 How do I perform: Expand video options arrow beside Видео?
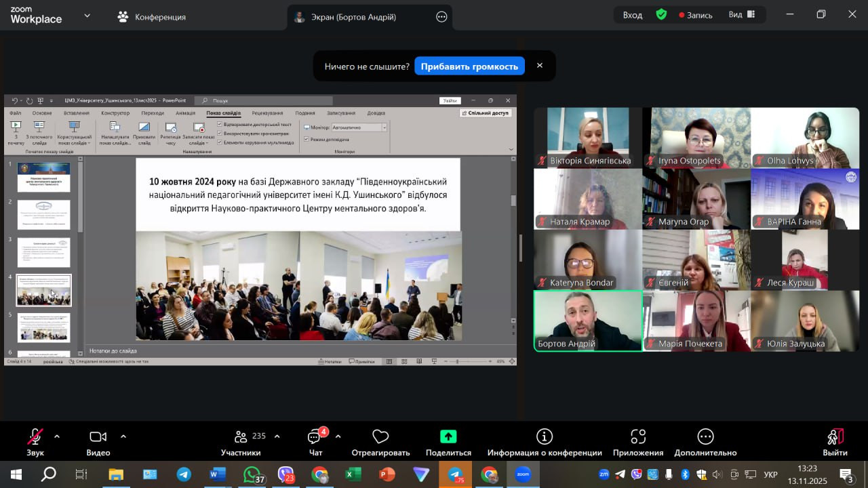click(x=123, y=436)
